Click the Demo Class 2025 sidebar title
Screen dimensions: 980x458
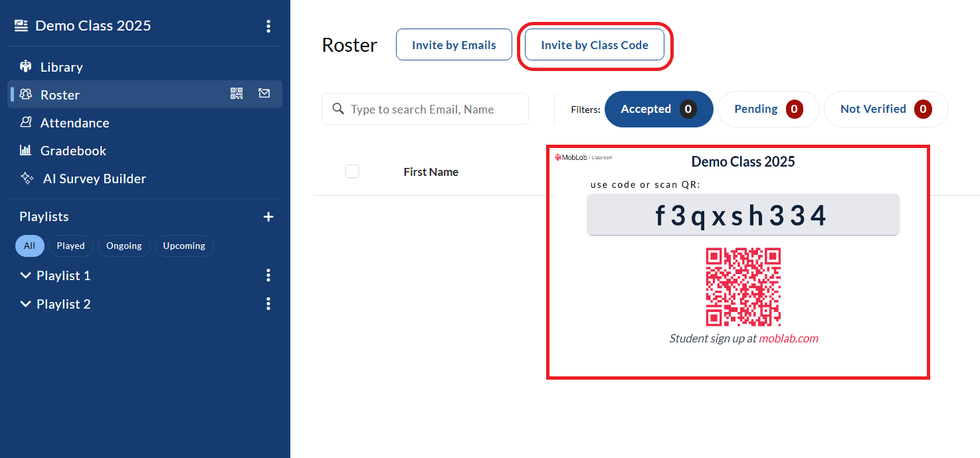[93, 26]
